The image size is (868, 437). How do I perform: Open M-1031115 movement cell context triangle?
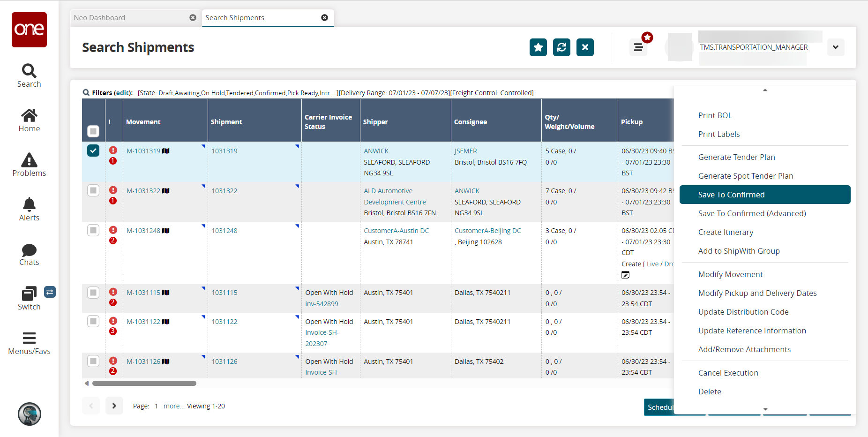pyautogui.click(x=203, y=288)
